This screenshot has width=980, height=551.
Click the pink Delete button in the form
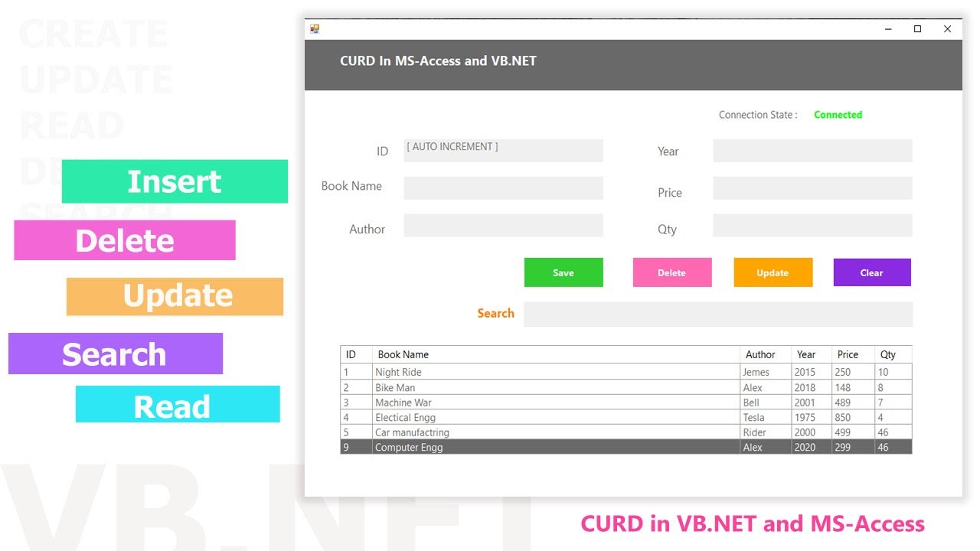pos(672,272)
